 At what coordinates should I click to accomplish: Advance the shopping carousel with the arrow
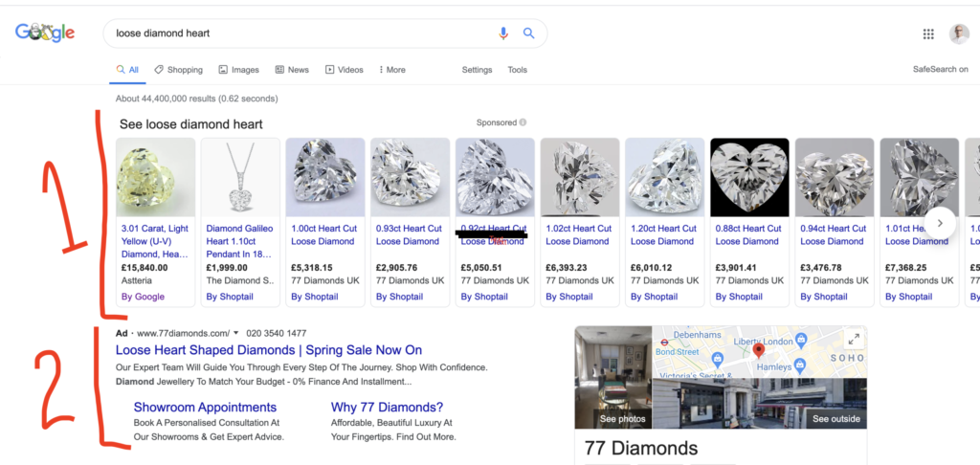point(940,223)
